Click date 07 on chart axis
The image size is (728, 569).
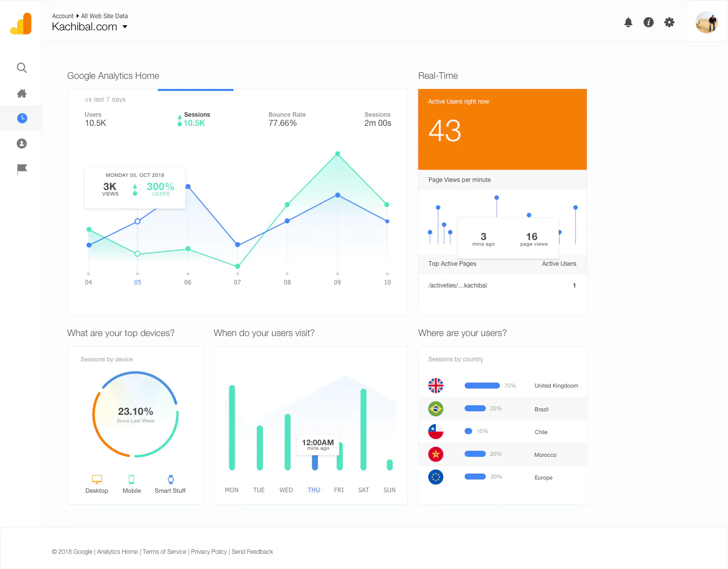tap(237, 282)
